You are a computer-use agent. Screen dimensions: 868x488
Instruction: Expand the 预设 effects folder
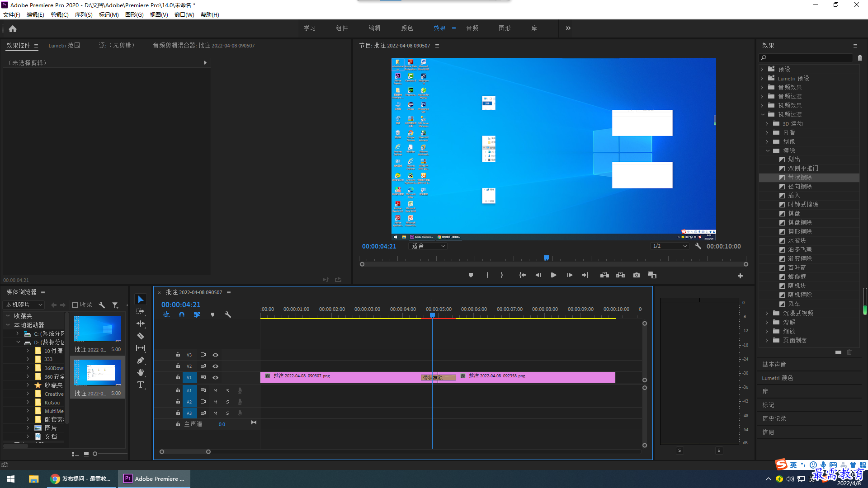pos(762,69)
